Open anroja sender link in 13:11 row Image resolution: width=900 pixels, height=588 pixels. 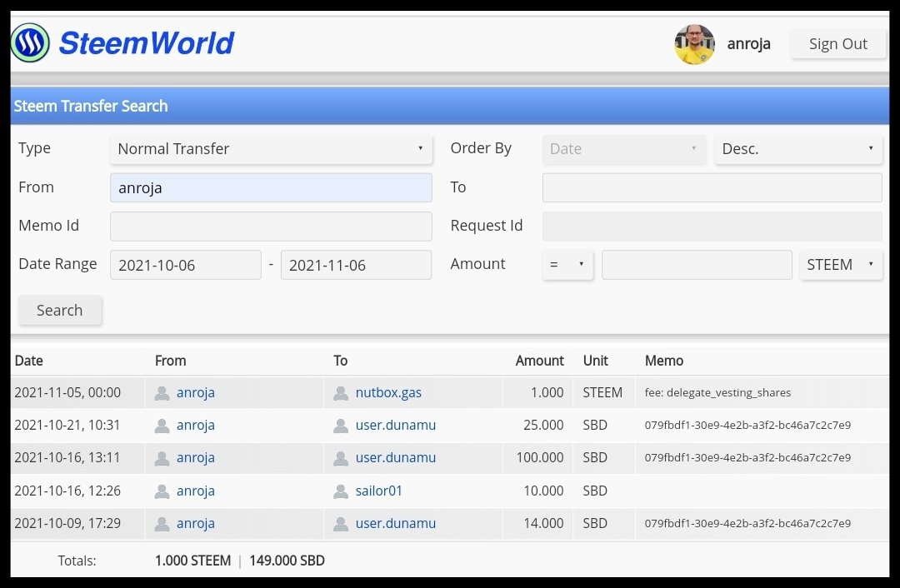tap(196, 458)
